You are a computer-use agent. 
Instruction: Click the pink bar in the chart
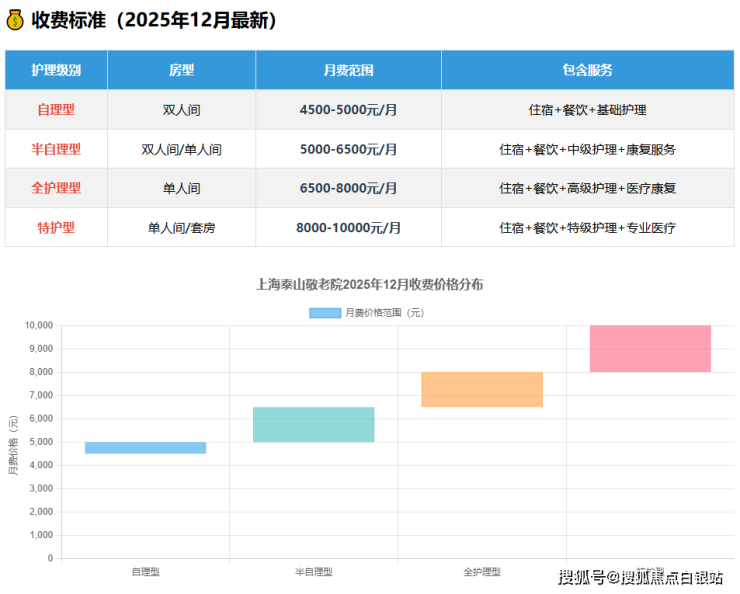[x=650, y=349]
